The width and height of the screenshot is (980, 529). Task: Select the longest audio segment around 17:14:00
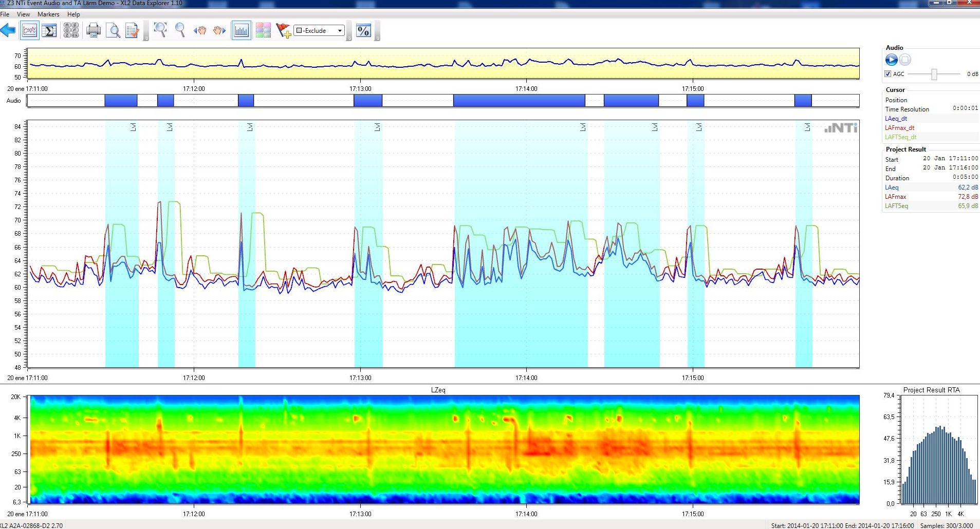[x=519, y=101]
